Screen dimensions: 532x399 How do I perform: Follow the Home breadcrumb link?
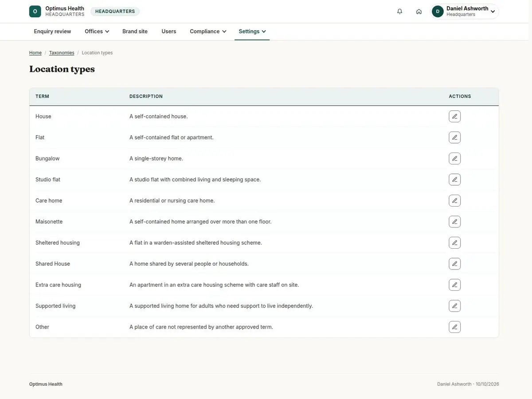coord(35,53)
